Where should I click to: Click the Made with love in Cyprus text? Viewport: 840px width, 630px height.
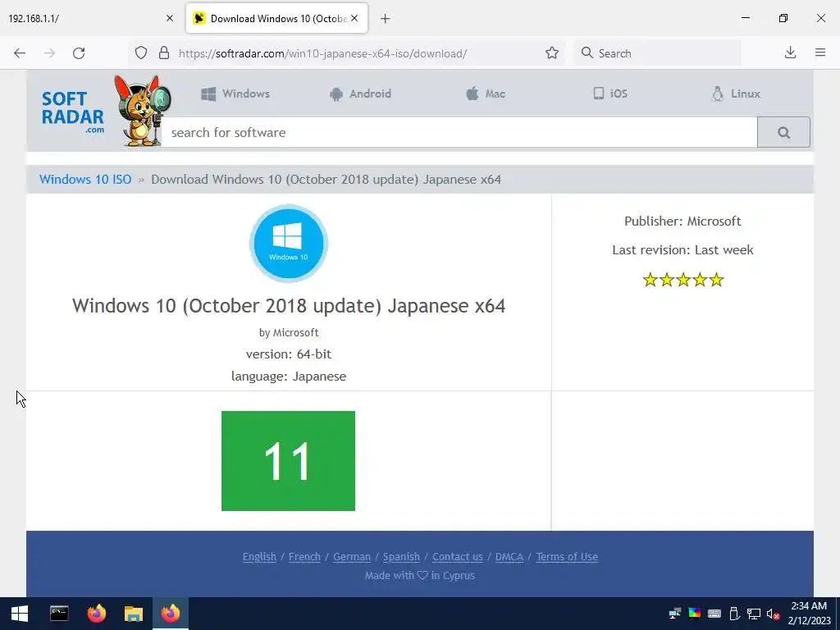[x=420, y=575]
